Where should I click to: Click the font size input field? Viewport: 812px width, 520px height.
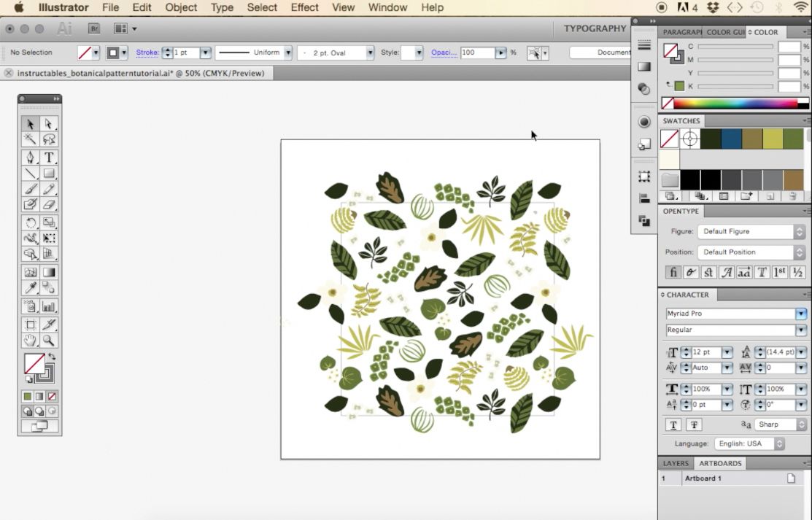point(703,352)
